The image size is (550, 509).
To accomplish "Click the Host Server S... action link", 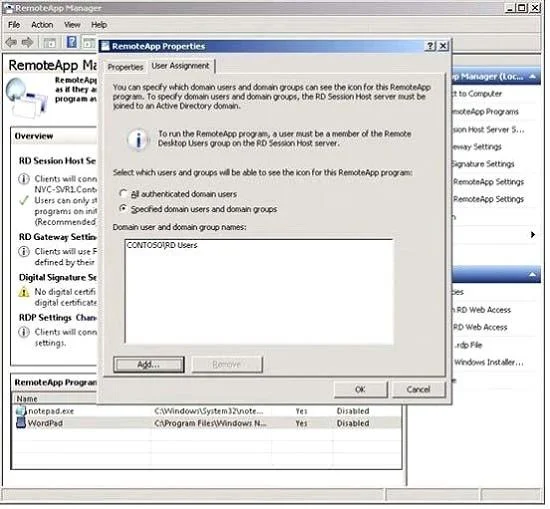I will [x=488, y=129].
